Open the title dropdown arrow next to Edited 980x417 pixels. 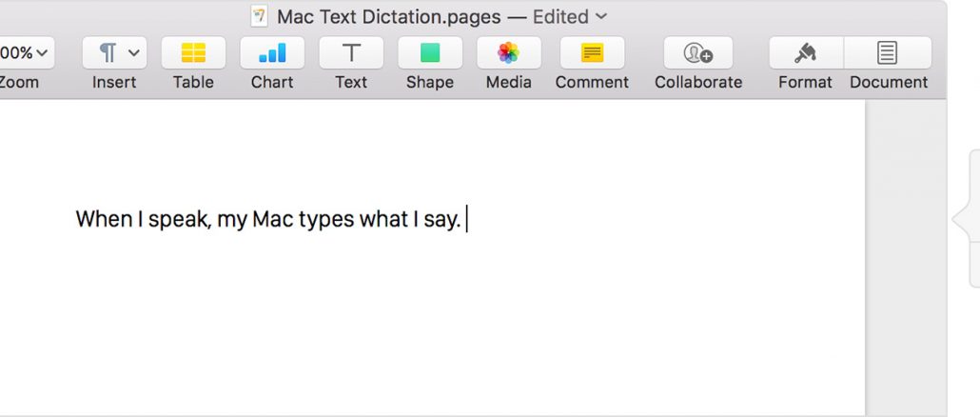point(601,16)
